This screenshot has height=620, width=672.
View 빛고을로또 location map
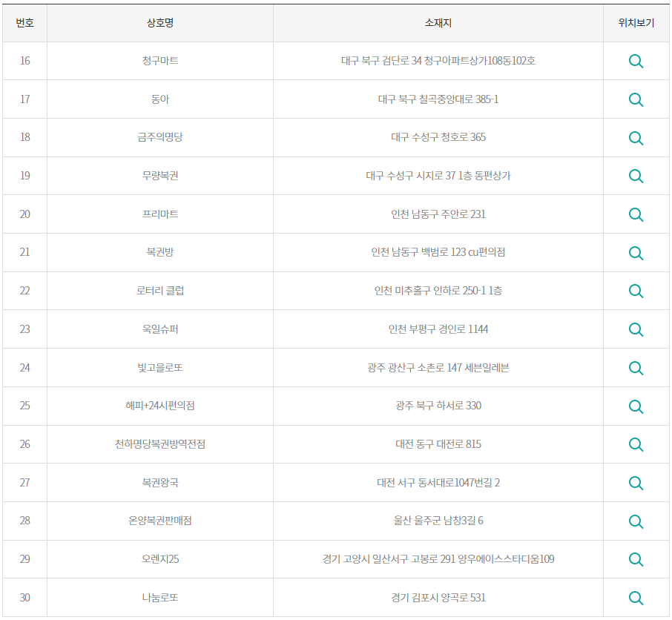pos(636,368)
